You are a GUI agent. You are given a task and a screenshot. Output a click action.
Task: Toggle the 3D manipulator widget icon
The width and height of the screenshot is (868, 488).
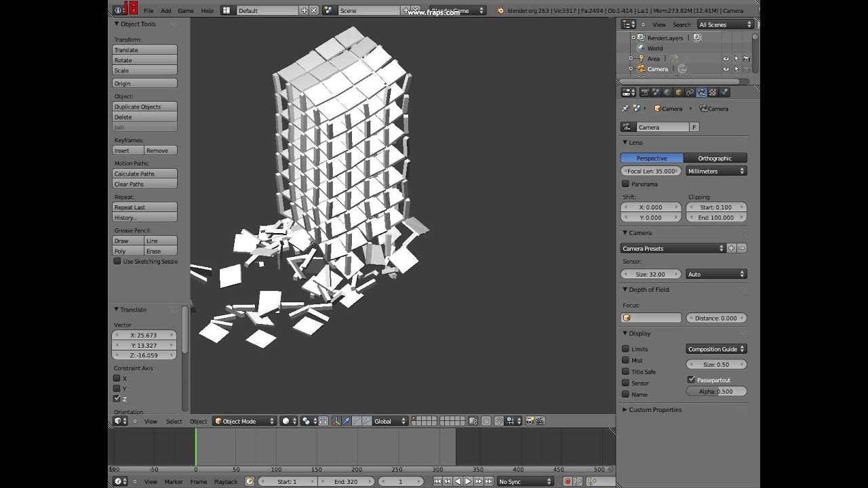[335, 421]
